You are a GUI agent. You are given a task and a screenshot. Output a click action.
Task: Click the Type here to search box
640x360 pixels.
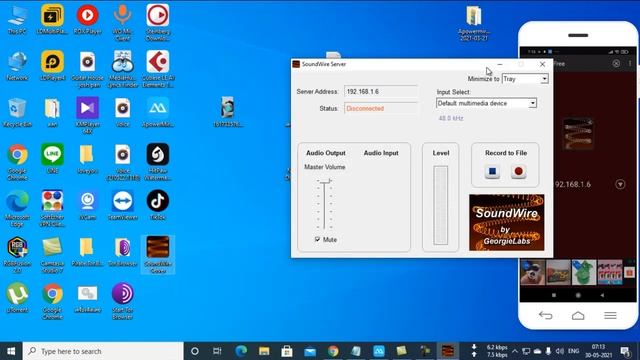pyautogui.click(x=103, y=351)
